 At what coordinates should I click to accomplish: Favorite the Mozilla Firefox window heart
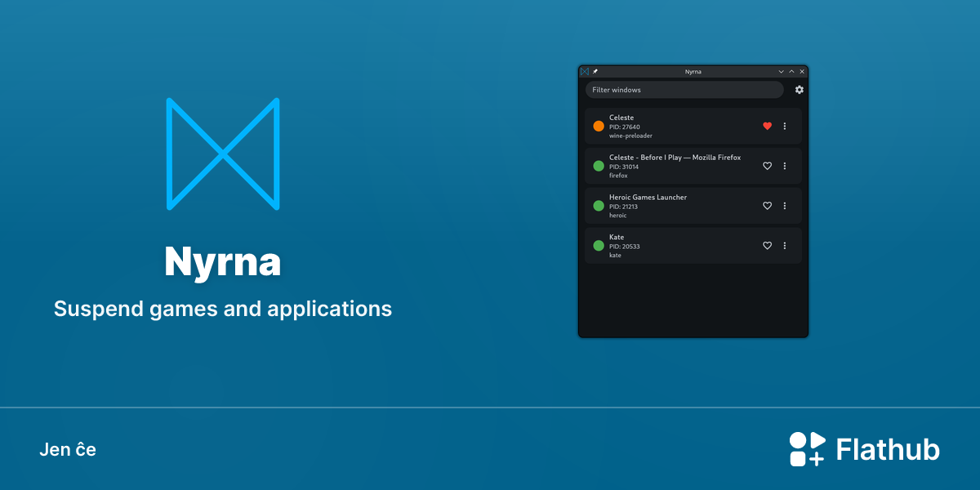click(767, 166)
